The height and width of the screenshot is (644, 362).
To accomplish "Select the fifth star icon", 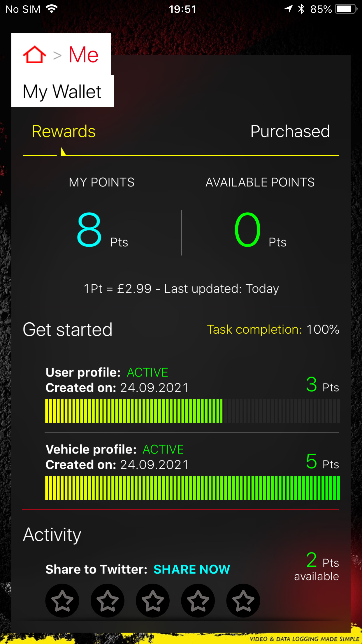I will [x=243, y=600].
